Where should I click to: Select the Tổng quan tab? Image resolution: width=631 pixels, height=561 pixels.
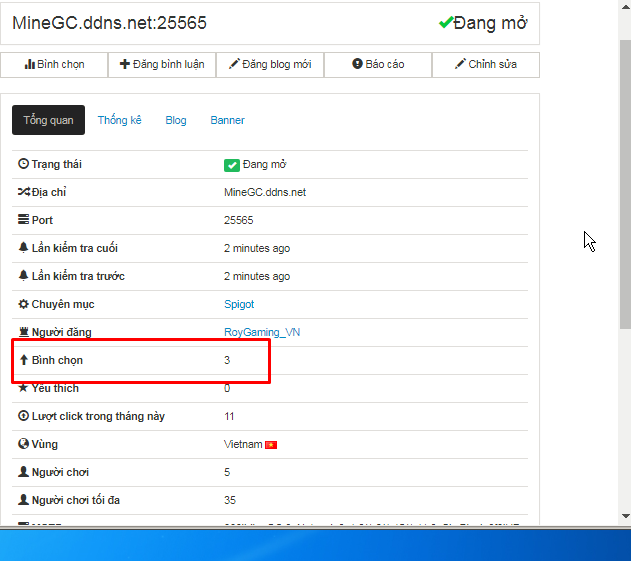click(48, 120)
